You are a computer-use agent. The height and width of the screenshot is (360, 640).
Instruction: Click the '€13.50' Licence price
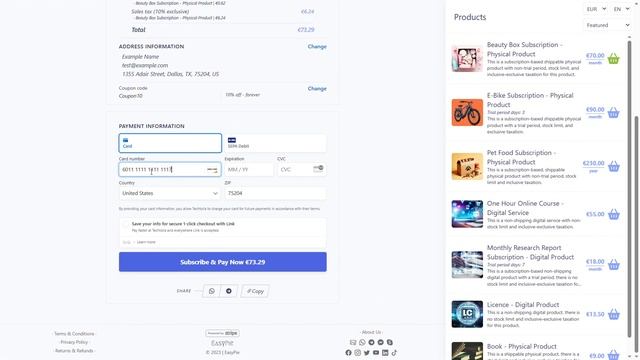pos(595,314)
